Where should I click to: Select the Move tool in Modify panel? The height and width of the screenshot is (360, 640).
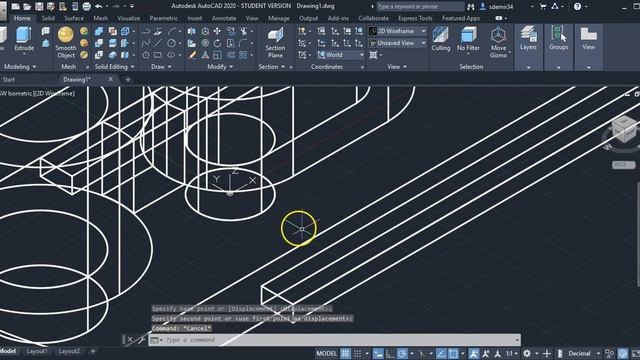pyautogui.click(x=217, y=31)
